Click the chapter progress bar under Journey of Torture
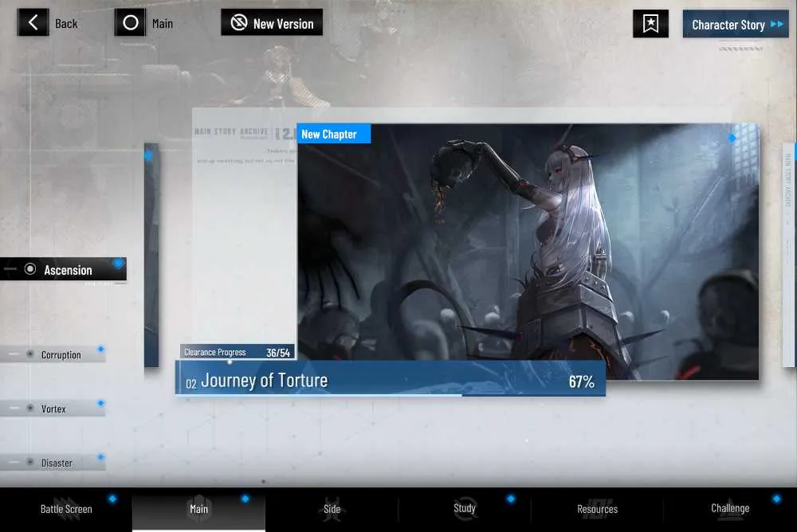Screen dimensions: 797x532 [x=390, y=395]
